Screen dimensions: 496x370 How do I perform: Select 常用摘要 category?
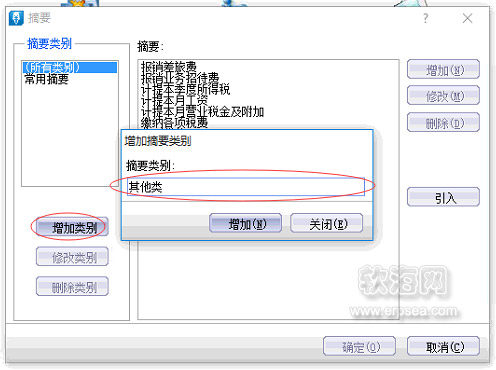tap(47, 79)
